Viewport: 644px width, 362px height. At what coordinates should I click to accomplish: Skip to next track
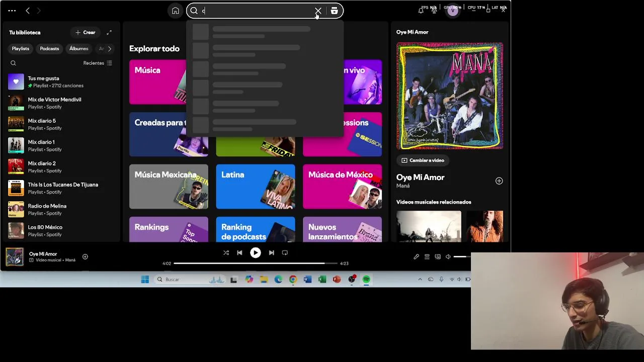[272, 253]
